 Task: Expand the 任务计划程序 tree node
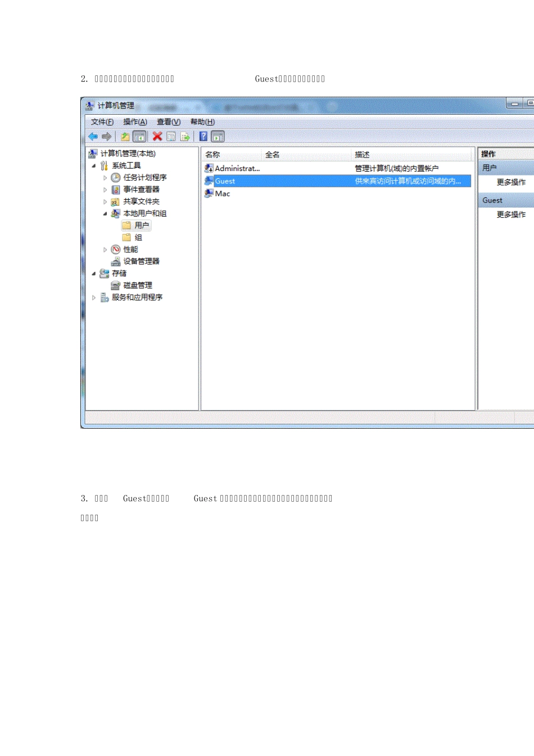pyautogui.click(x=105, y=178)
